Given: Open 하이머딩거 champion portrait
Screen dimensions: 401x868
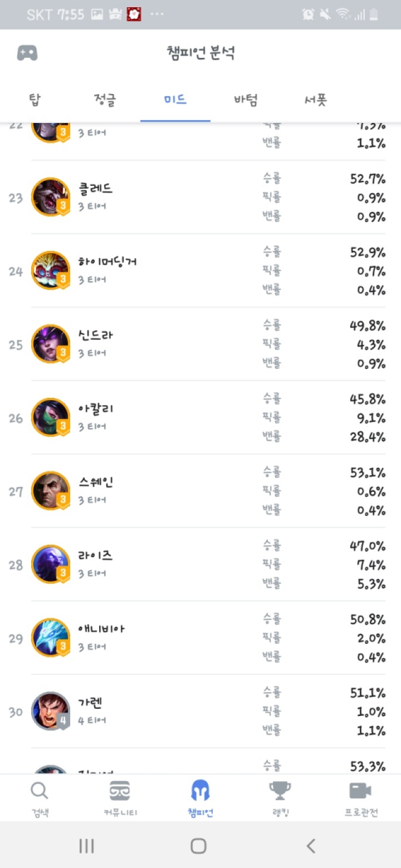Looking at the screenshot, I should pyautogui.click(x=51, y=270).
